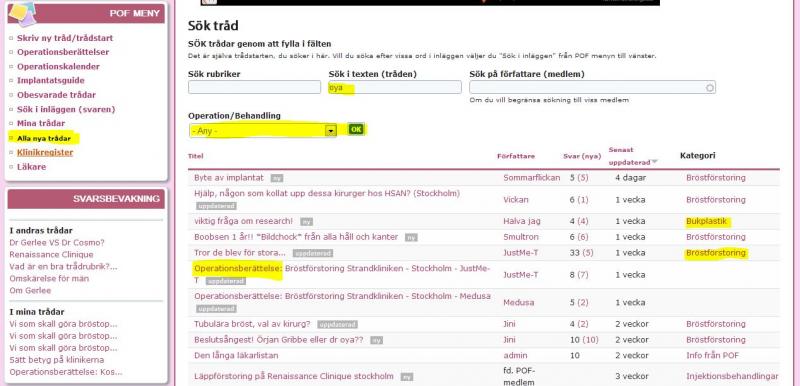
Task: Open 'Operationsberättelse: Kos...' in mina trådar
Action: [66, 372]
